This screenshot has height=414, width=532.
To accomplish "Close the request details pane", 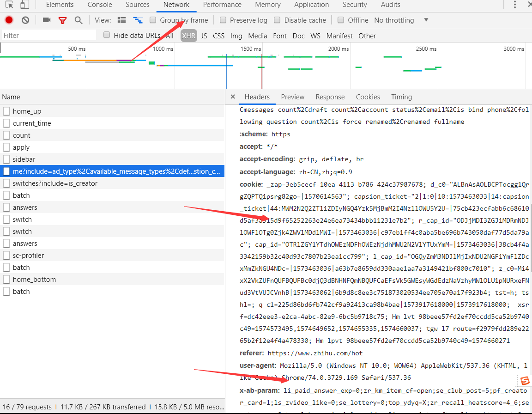I will point(233,97).
